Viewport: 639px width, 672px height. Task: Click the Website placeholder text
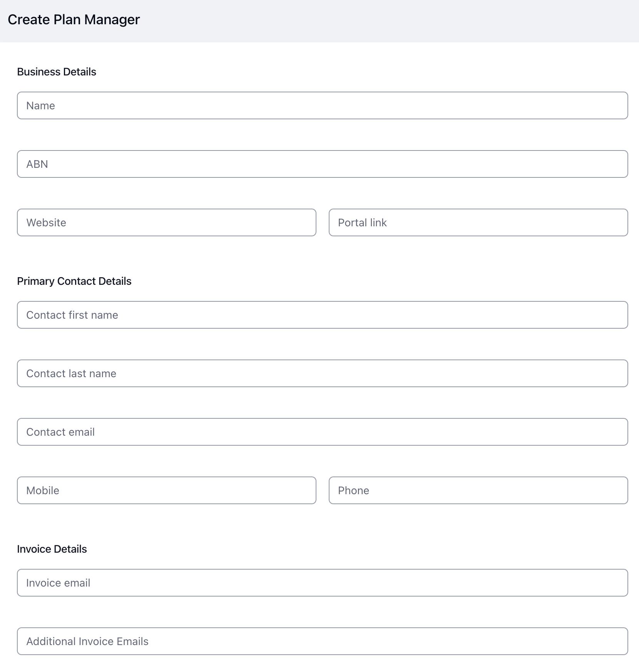(46, 223)
